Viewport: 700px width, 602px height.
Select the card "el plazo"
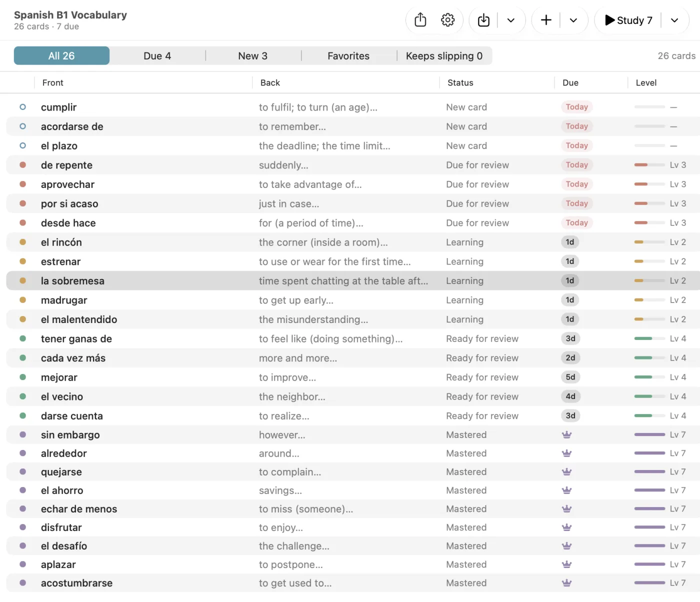click(x=353, y=145)
